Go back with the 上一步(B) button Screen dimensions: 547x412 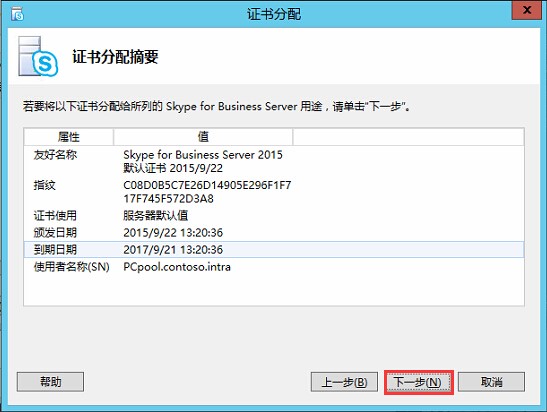click(344, 382)
